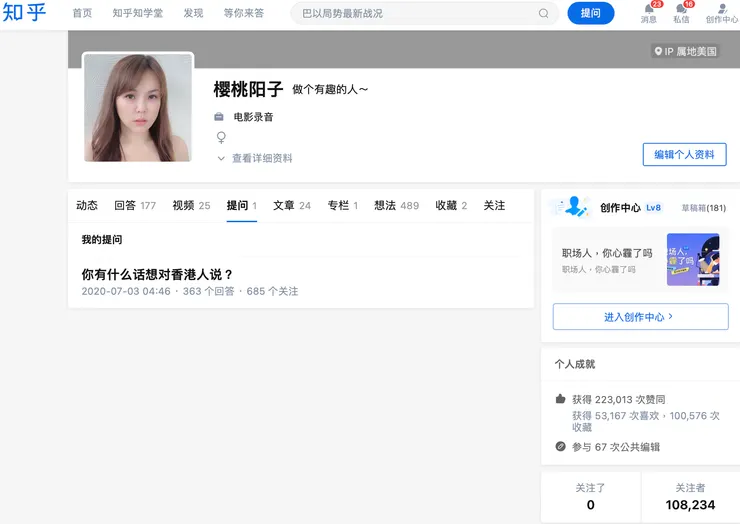Click the username 樱桃阳子
740x524 pixels.
coord(248,89)
